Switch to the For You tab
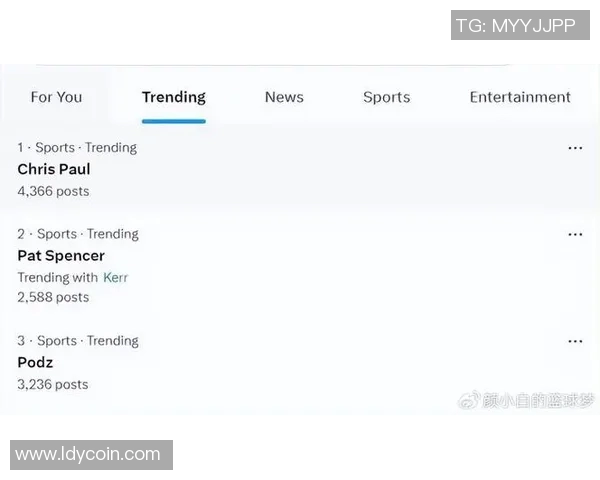 pos(56,97)
